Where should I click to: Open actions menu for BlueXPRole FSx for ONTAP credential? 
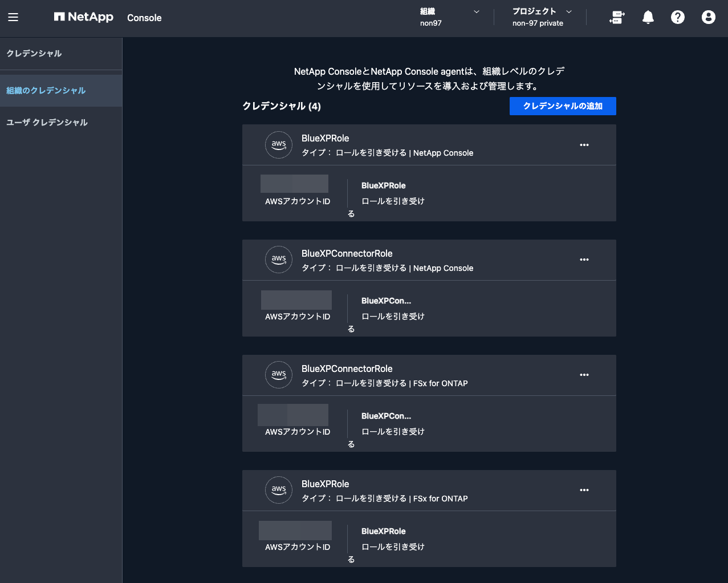pyautogui.click(x=584, y=490)
